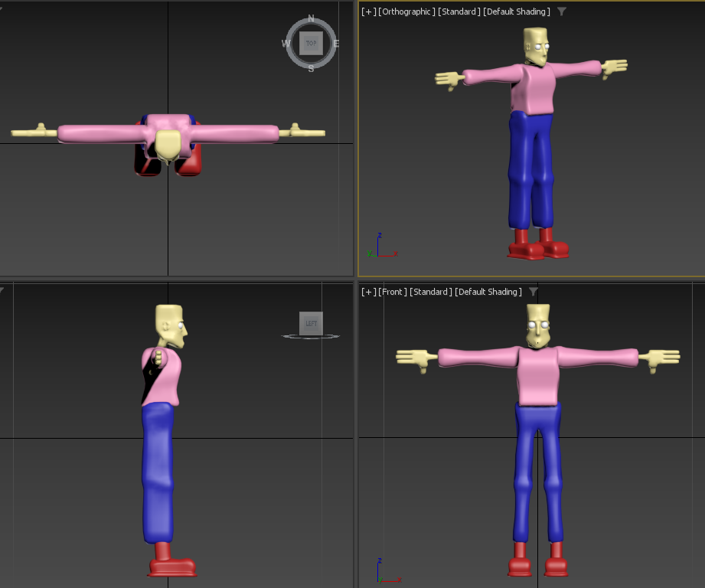Select the character's head in Front viewport
Screen dimensions: 705x588
click(539, 323)
